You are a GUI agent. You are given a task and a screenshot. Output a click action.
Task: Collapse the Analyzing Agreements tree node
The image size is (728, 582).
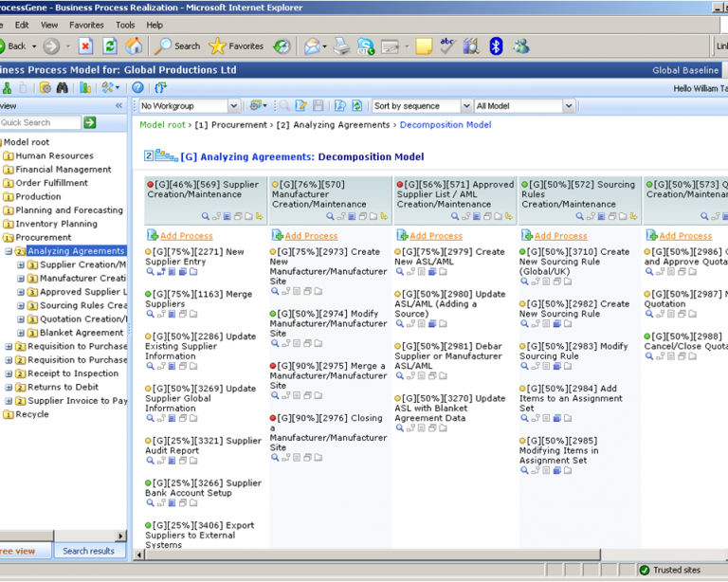[x=9, y=251]
